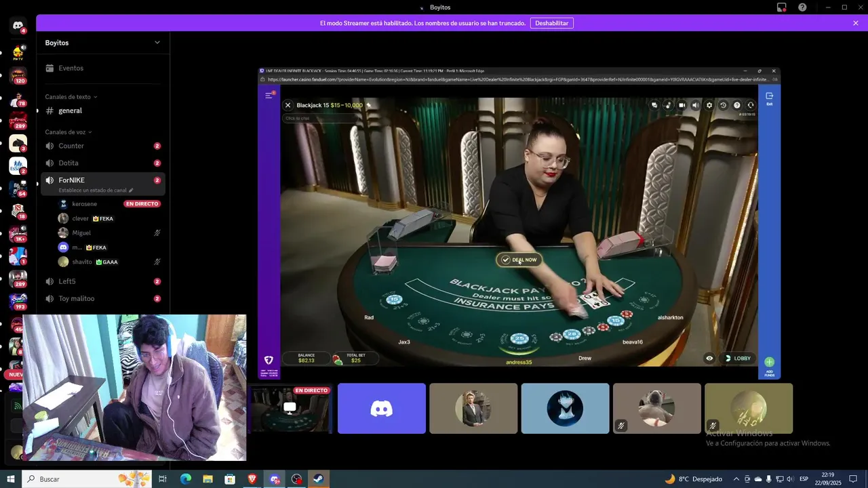Dismiss the streamer mode banner
This screenshot has height=488, width=868.
pos(856,23)
